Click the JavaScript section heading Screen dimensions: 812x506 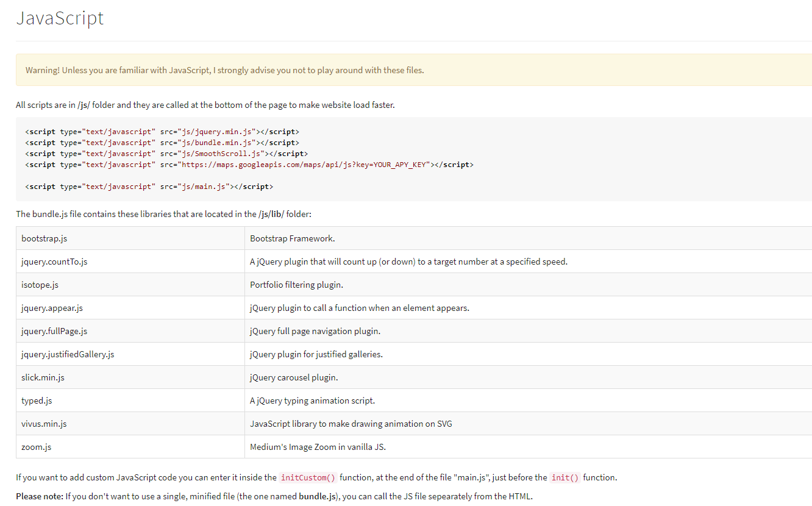(x=60, y=18)
